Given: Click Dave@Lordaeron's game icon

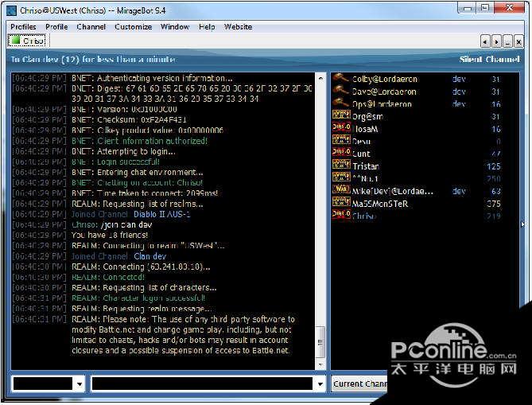Looking at the screenshot, I should (x=341, y=91).
